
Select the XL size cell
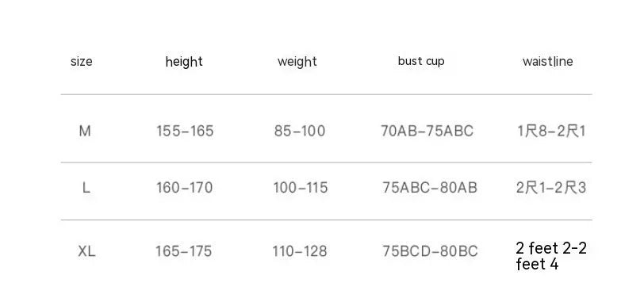point(86,251)
